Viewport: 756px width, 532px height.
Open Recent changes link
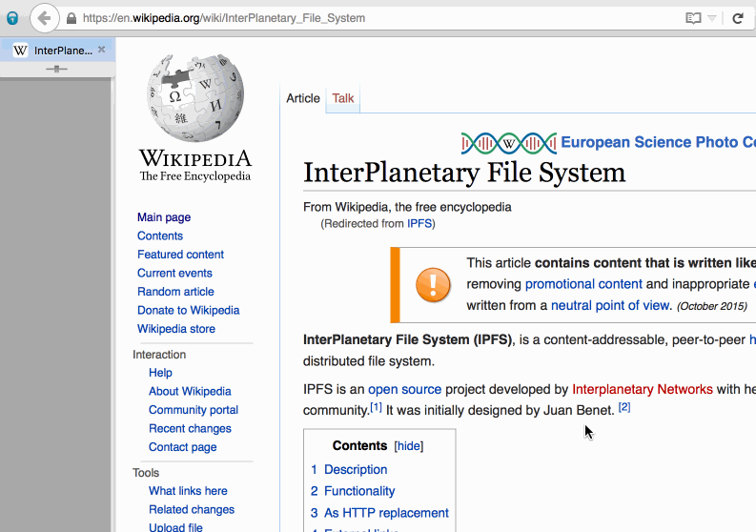click(x=190, y=428)
